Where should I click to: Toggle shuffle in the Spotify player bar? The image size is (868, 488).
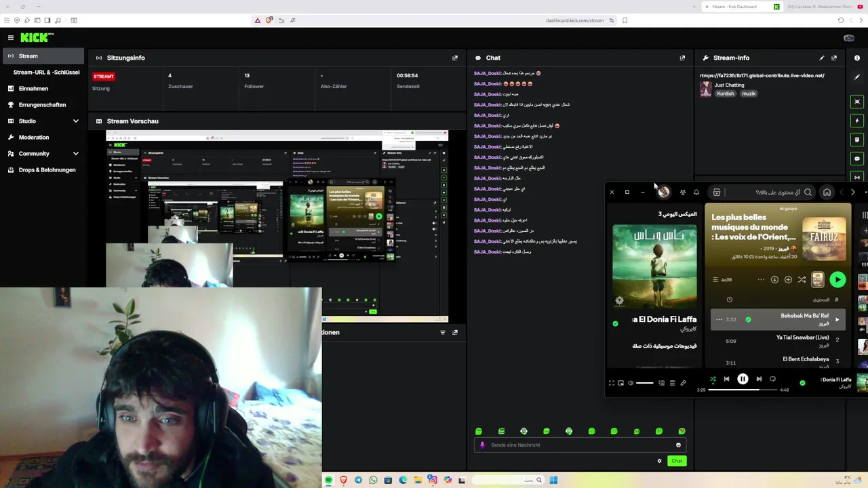[x=712, y=380]
